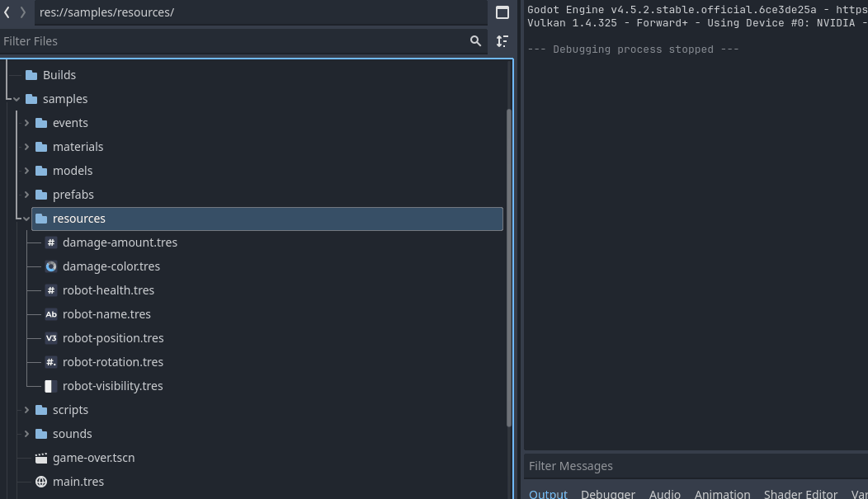The image size is (868, 499).
Task: Expand the models folder
Action: click(26, 171)
